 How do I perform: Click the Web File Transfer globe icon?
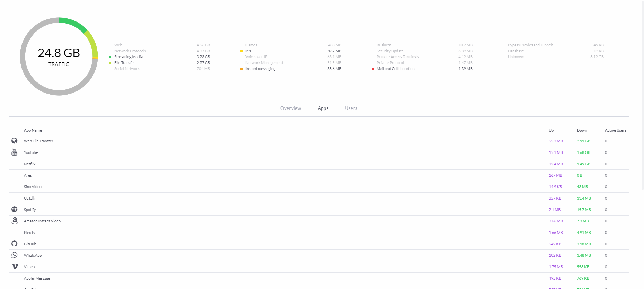point(14,141)
